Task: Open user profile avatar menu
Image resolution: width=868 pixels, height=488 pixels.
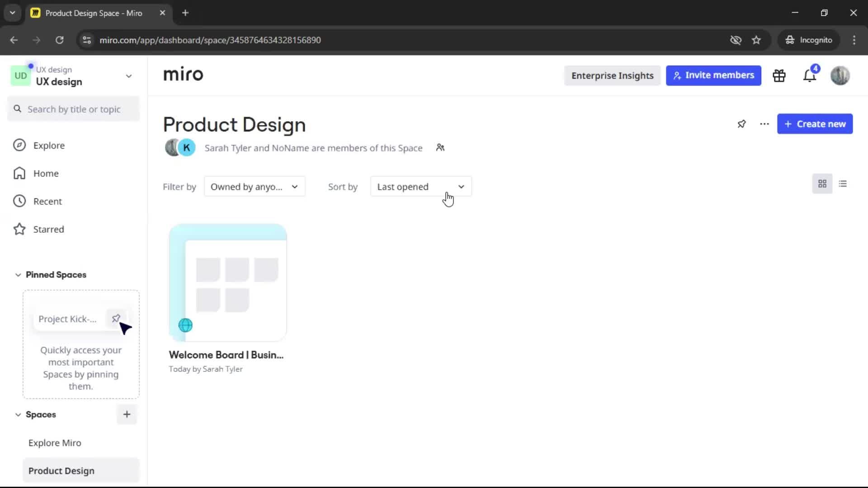Action: click(840, 75)
